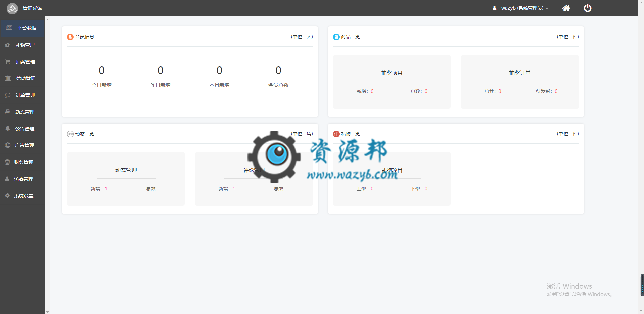
Task: Click 下架 value in 礼物项目 card
Action: coord(426,189)
